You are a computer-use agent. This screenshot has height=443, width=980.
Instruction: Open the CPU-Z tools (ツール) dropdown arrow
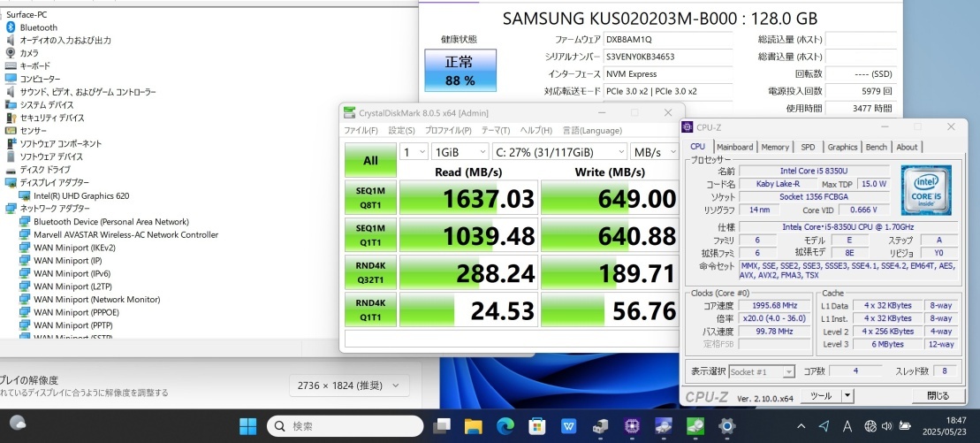847,396
